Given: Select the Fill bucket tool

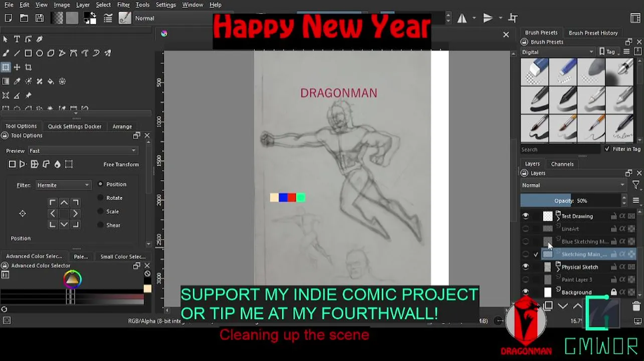Looking at the screenshot, I should [51, 81].
